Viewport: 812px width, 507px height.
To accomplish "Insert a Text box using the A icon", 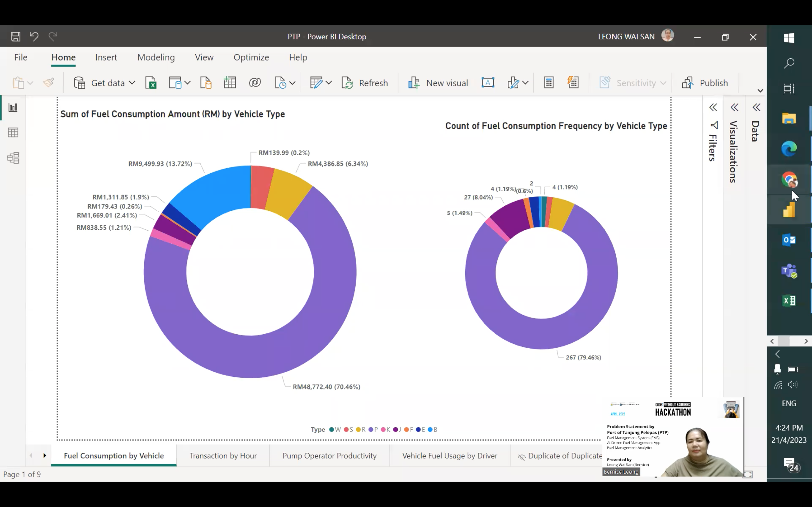I will point(488,82).
